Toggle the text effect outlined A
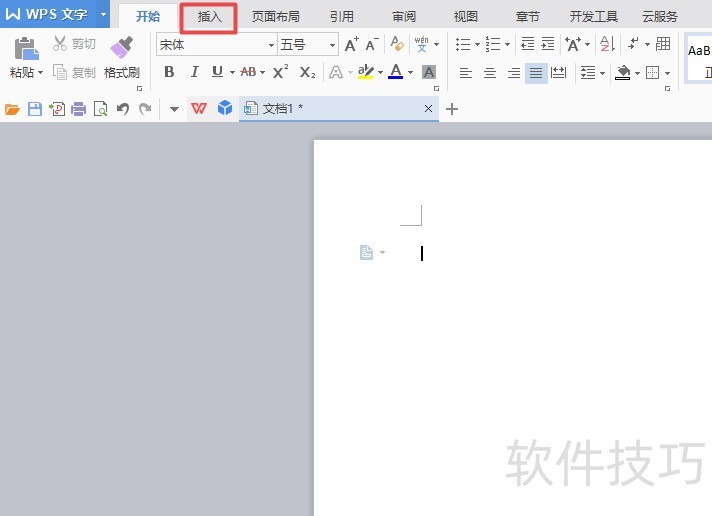712x516 pixels. [x=336, y=72]
